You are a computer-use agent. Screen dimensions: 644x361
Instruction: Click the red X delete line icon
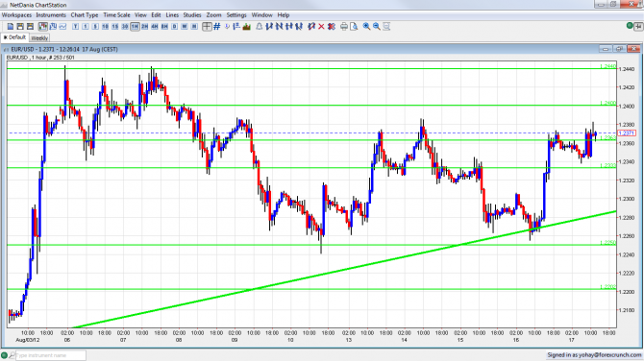click(x=321, y=26)
